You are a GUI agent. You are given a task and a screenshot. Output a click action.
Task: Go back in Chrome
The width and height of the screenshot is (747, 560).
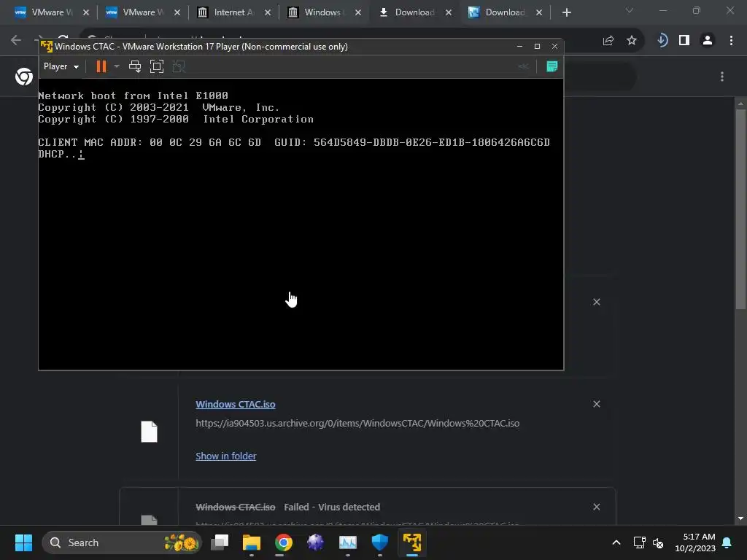tap(16, 40)
